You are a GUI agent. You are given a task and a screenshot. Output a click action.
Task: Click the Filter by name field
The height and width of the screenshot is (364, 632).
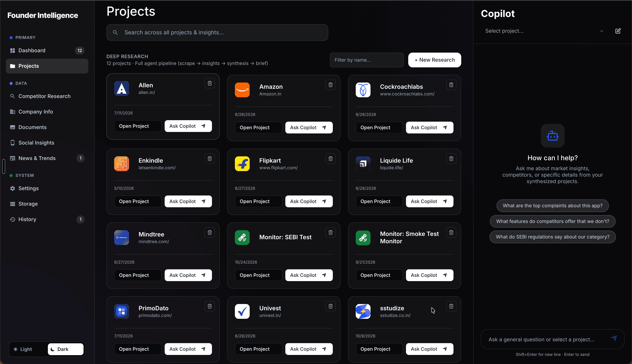click(366, 60)
